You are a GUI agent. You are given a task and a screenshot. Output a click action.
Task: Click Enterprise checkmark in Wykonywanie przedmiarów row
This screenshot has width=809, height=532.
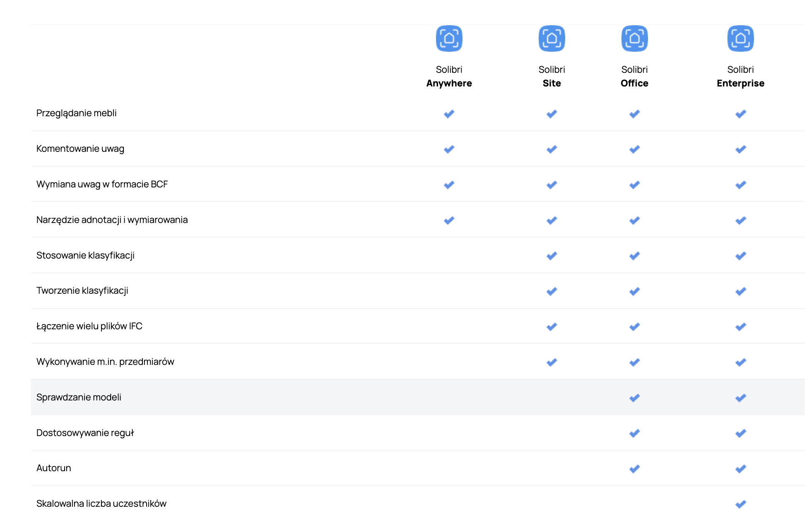click(740, 362)
